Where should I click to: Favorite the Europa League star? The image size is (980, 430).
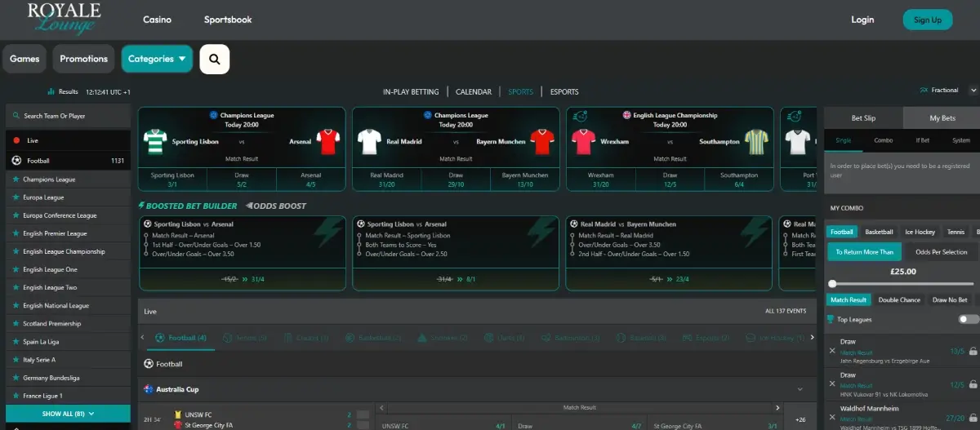(15, 197)
